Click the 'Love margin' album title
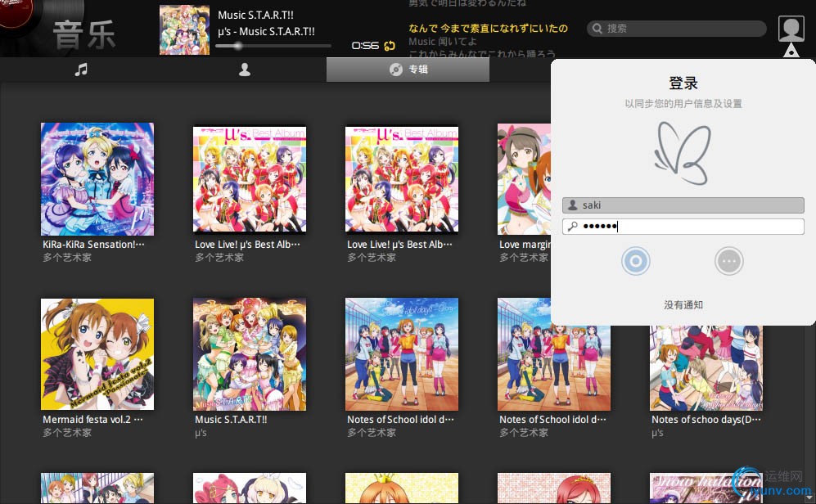The width and height of the screenshot is (816, 504). click(525, 245)
